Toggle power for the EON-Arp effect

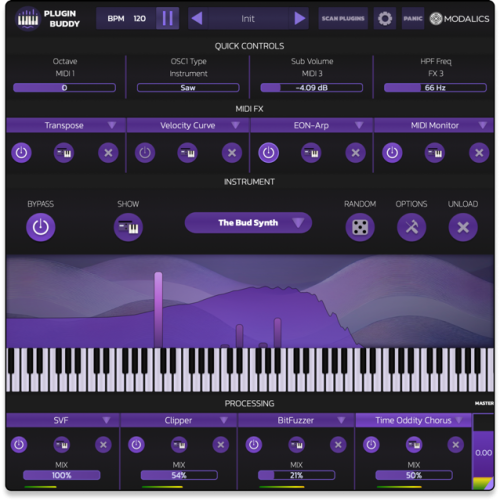268,153
